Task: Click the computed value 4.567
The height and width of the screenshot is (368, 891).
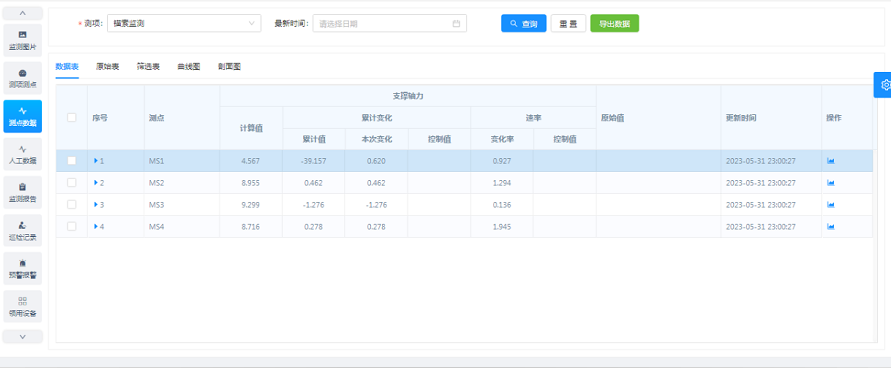Action: click(251, 161)
